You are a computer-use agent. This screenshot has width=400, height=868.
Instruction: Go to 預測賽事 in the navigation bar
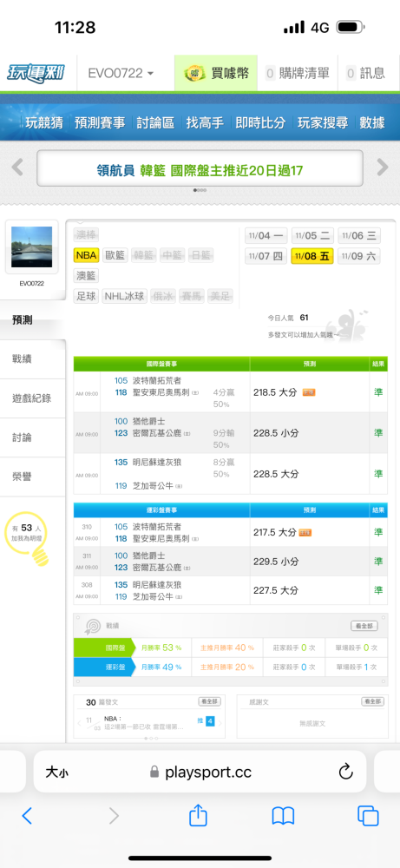coord(100,122)
